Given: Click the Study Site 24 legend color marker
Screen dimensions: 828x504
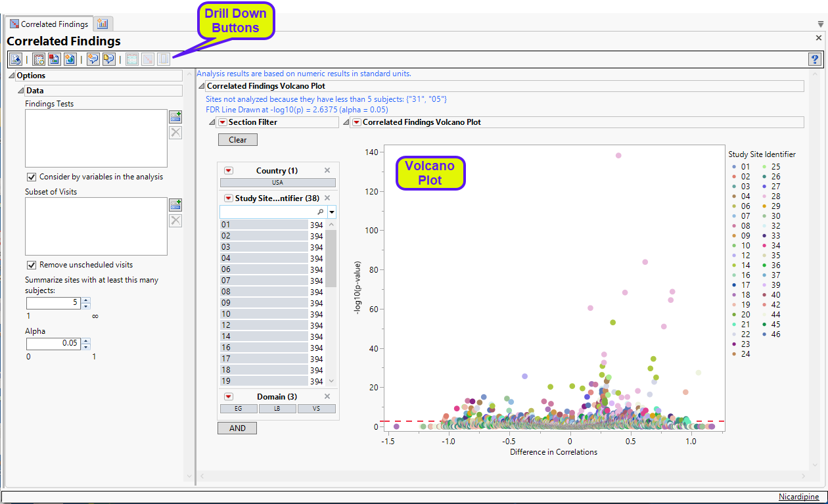Looking at the screenshot, I should point(733,354).
